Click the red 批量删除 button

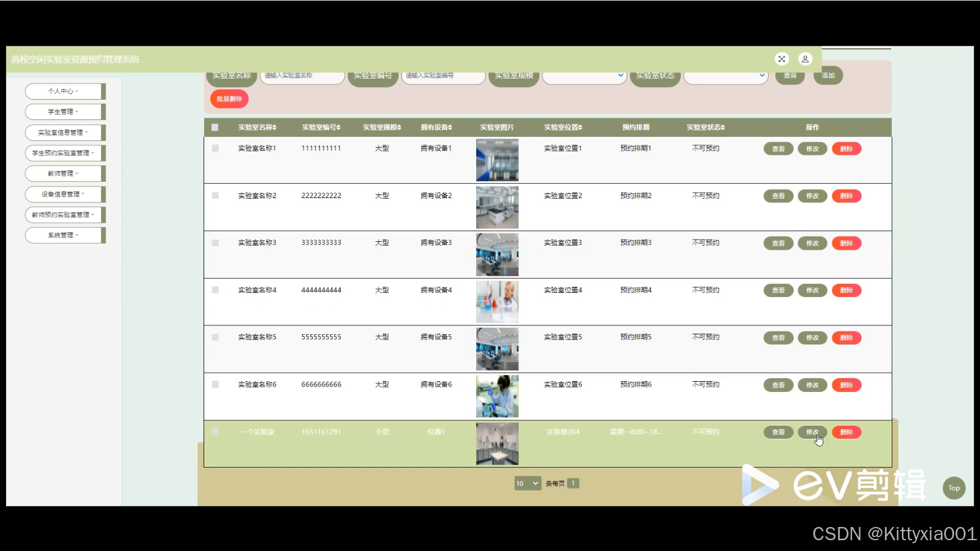(229, 99)
